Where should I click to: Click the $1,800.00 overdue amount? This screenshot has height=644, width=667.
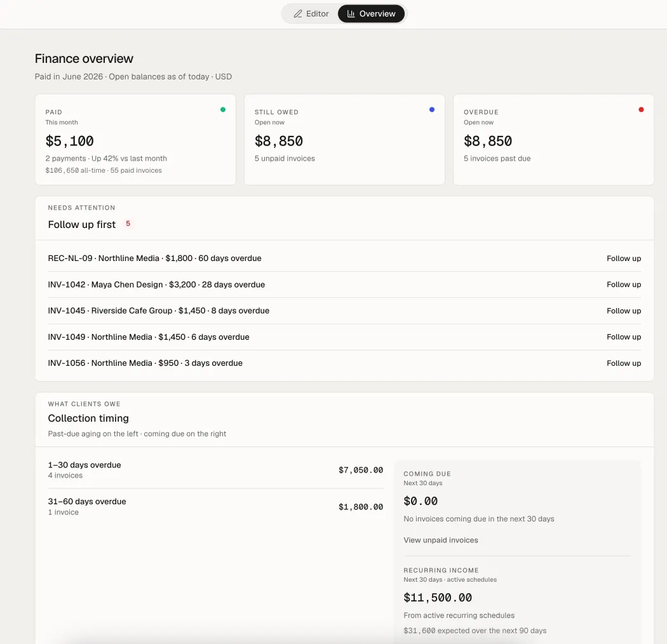361,507
